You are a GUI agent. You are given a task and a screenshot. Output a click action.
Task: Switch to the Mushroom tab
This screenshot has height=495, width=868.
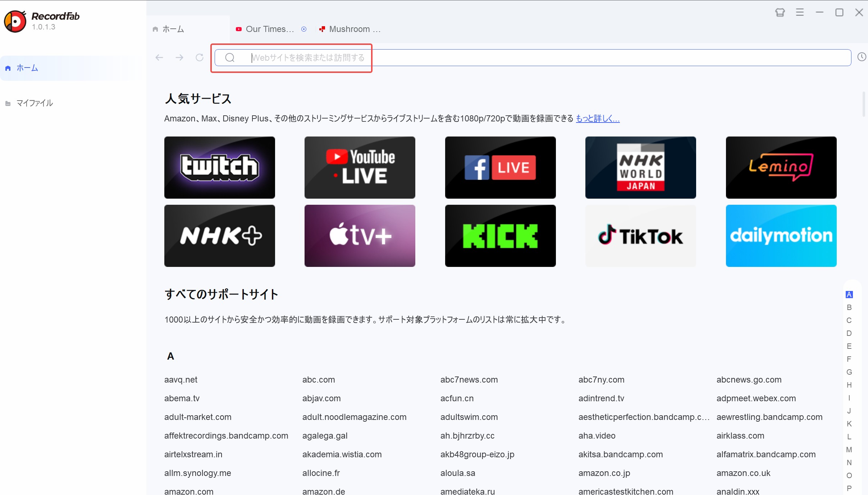tap(351, 29)
